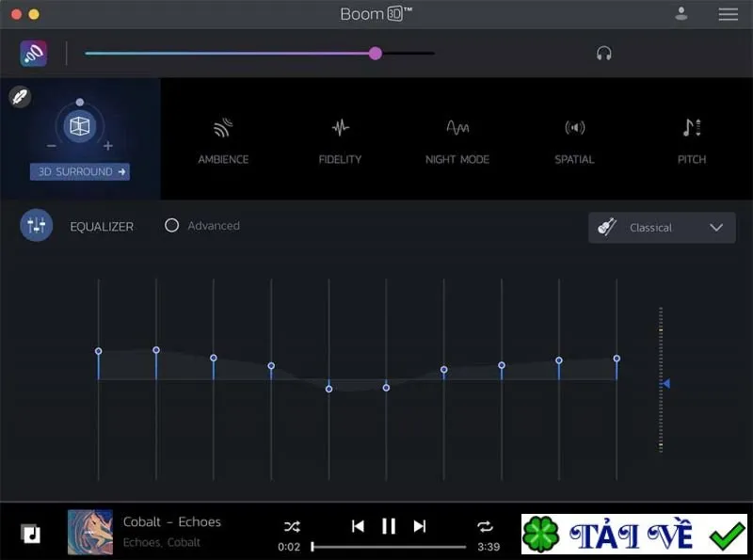
Task: Click the seventh equalizer band handle
Action: [x=443, y=370]
